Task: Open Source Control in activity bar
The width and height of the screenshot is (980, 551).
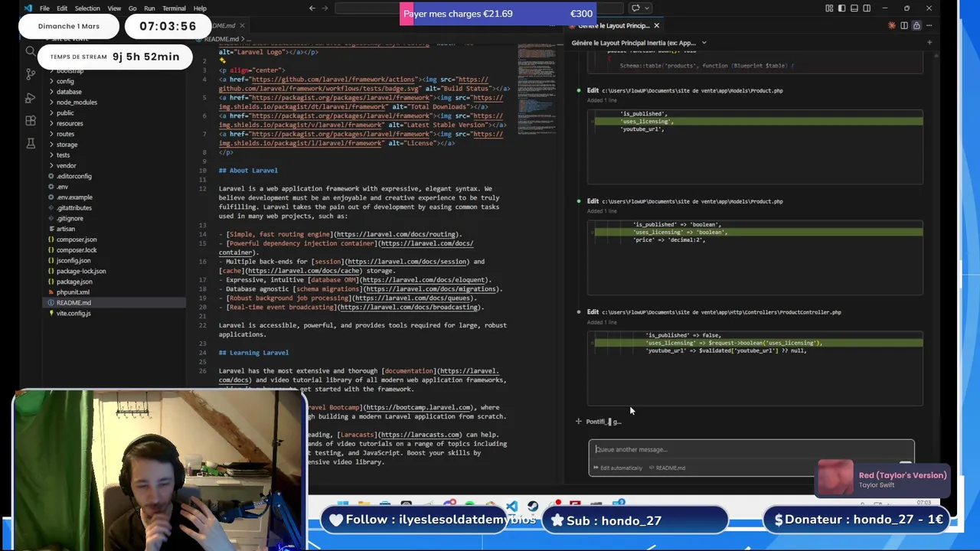Action: pyautogui.click(x=31, y=74)
